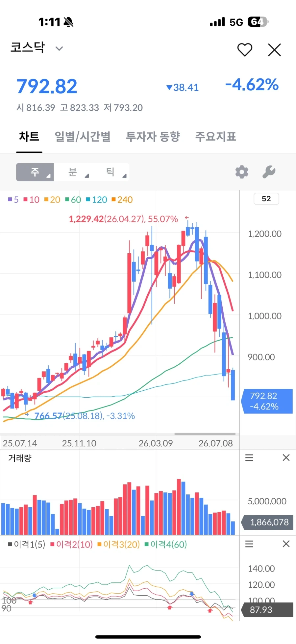Open chart settings gear icon
This screenshot has height=644, width=296.
(x=242, y=172)
